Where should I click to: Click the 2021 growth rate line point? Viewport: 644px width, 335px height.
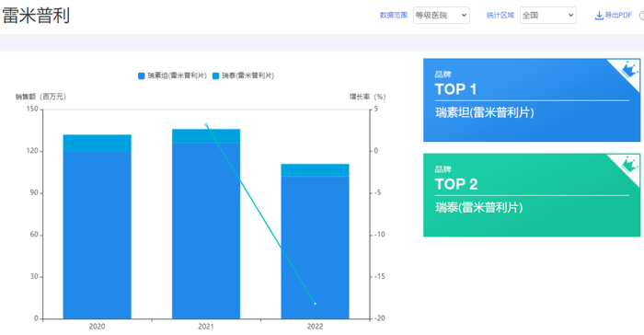coord(206,124)
